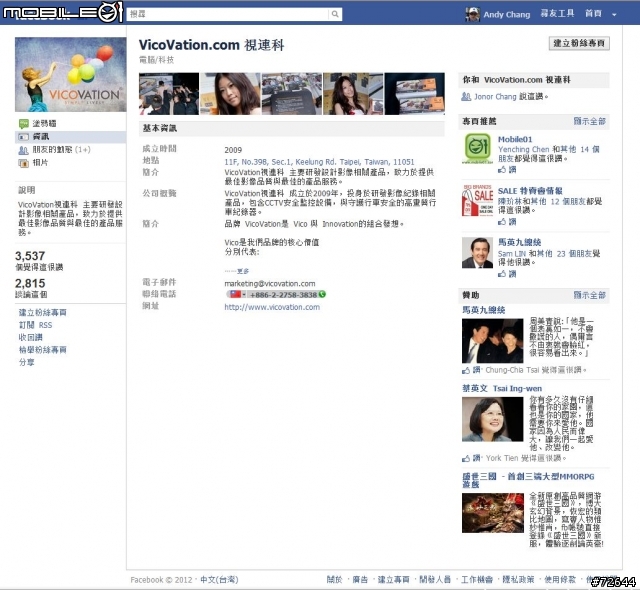Viewport: 640px width, 590px height.
Task: Click the thumbs-up 讚 icon beside York Tien
Action: 466,459
